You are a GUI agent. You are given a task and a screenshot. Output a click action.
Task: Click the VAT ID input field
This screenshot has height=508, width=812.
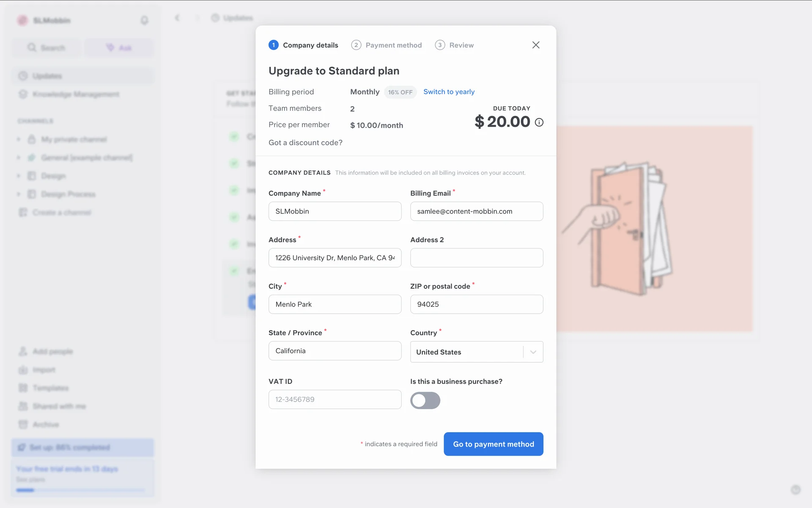point(335,399)
